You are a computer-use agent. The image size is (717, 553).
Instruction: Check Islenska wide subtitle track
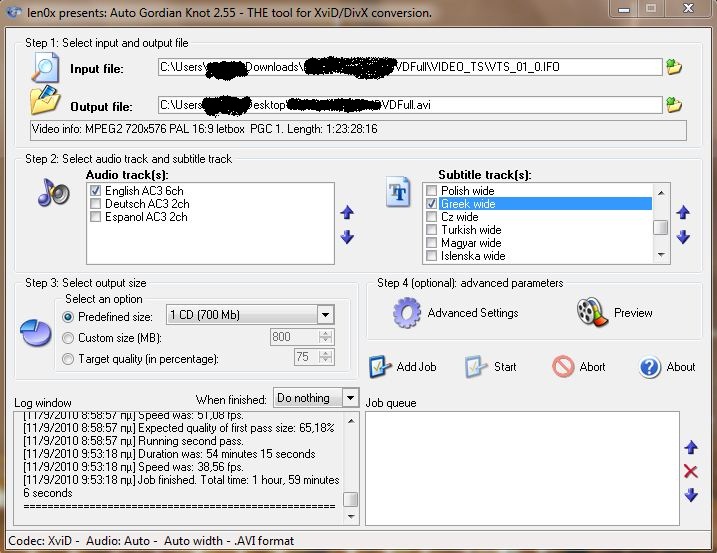(431, 255)
